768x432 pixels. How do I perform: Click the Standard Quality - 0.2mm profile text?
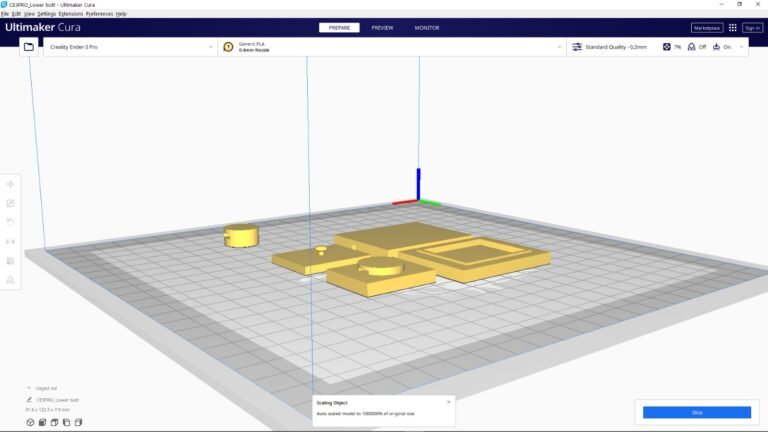point(616,47)
